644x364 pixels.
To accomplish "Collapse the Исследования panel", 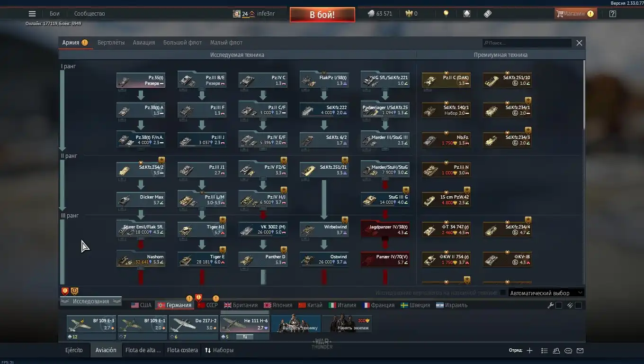I will [91, 301].
